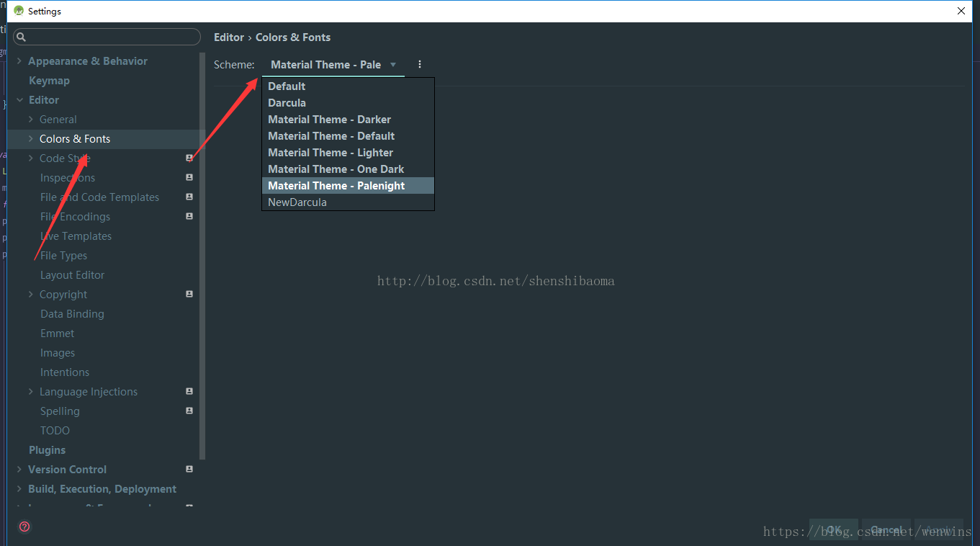Expand the Version Control section
The height and width of the screenshot is (546, 980).
(19, 470)
